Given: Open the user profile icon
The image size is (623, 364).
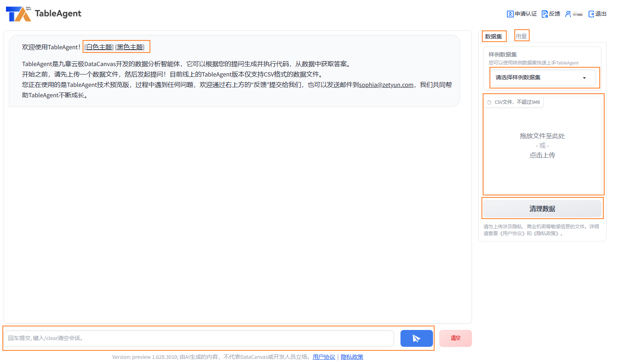Looking at the screenshot, I should 568,14.
